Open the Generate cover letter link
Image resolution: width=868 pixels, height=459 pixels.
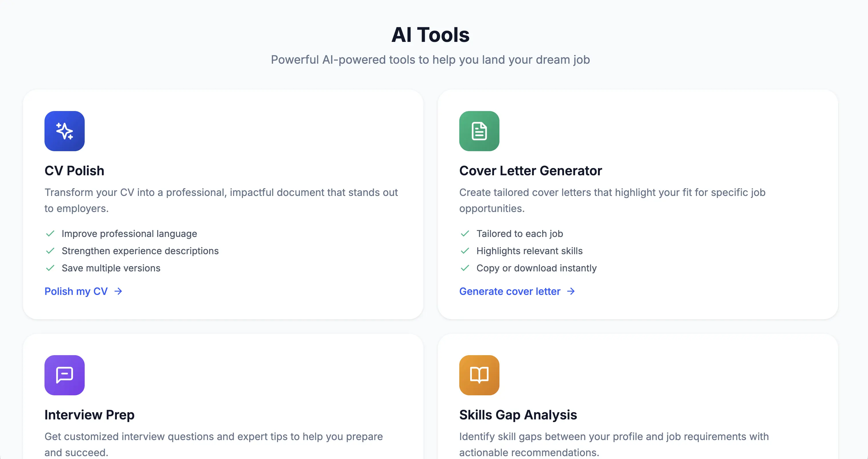(509, 291)
